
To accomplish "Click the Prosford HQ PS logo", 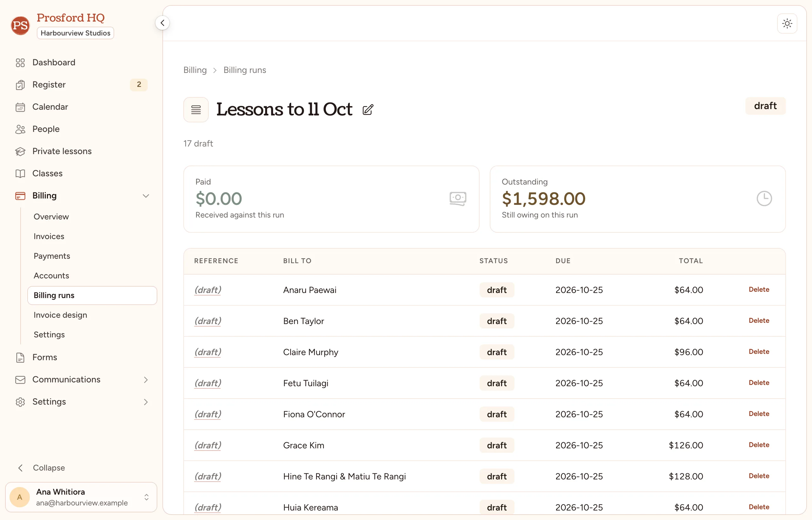I will coord(20,25).
